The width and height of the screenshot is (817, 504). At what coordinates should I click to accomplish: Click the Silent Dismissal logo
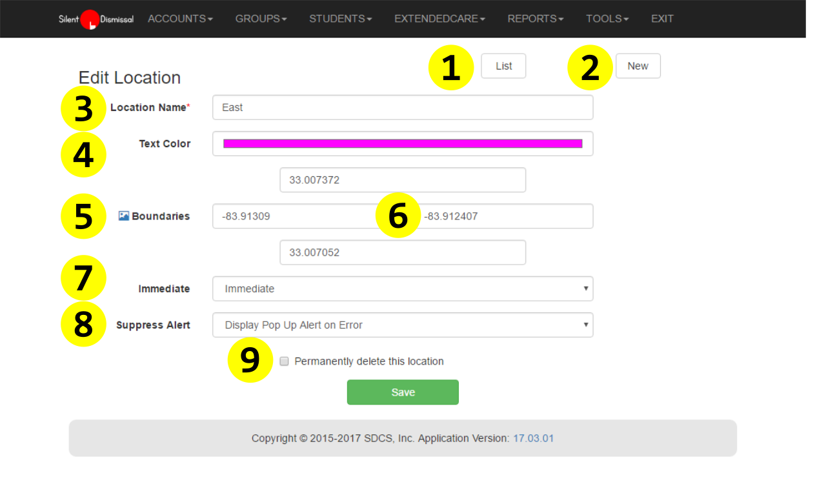[96, 19]
